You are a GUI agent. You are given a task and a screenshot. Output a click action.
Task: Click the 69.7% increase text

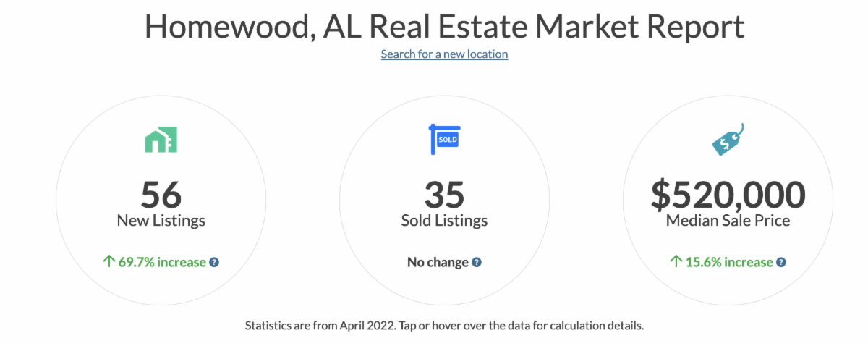tap(162, 262)
